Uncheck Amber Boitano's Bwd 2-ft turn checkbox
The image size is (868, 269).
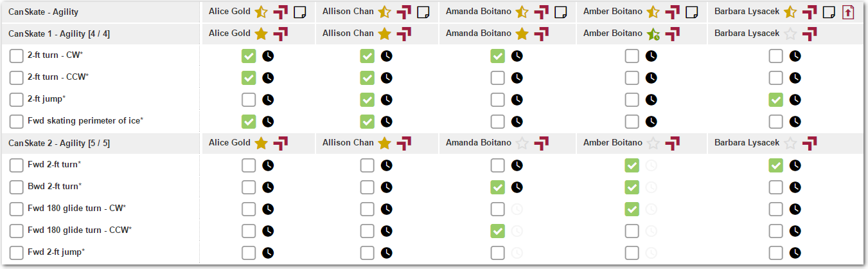click(x=632, y=187)
